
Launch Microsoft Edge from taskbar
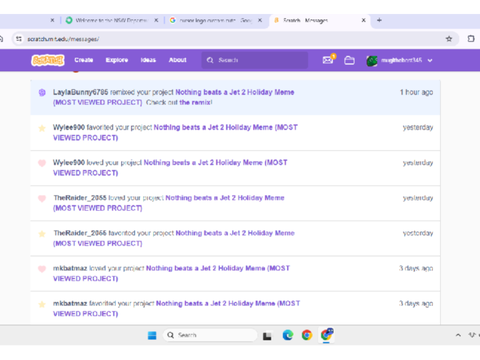click(x=288, y=335)
